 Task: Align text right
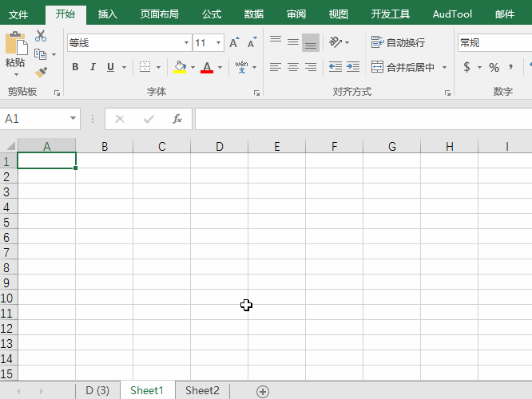311,67
